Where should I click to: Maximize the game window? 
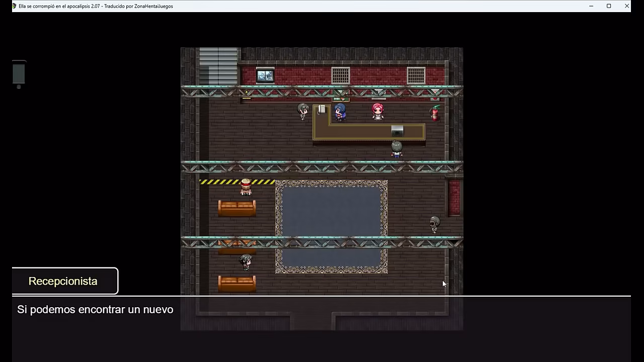[609, 6]
